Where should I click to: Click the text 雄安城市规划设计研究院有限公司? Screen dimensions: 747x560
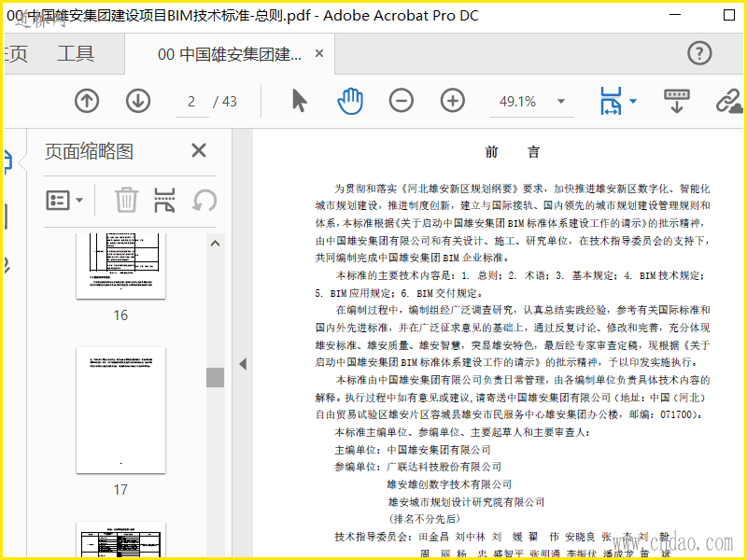466,502
